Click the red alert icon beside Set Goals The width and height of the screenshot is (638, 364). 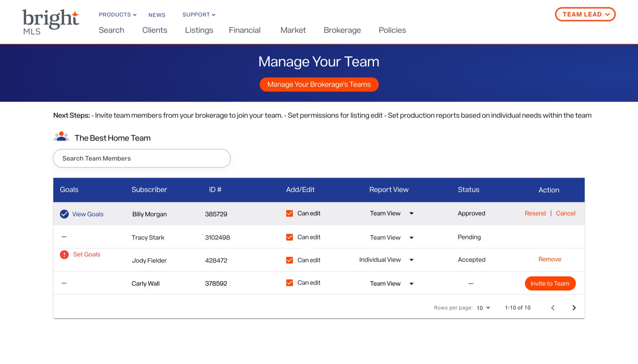64,254
